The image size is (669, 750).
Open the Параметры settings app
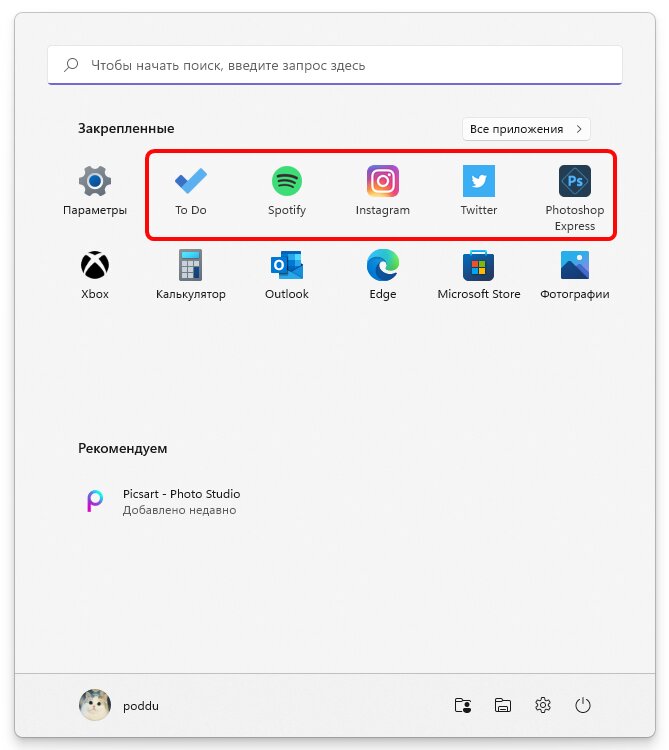point(95,191)
